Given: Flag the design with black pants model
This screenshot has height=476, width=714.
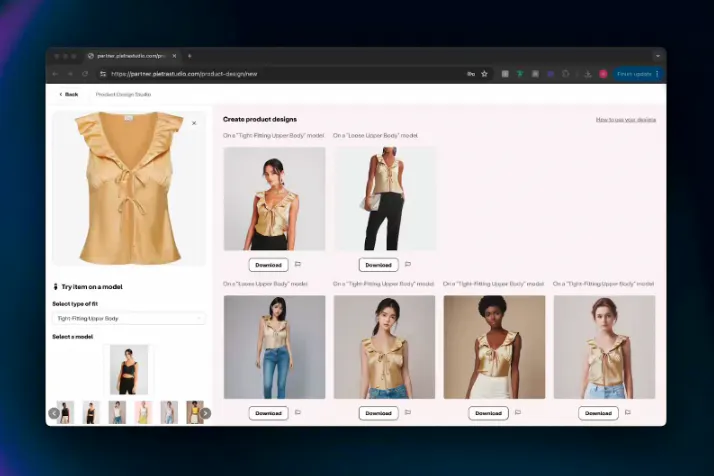Looking at the screenshot, I should (298, 264).
